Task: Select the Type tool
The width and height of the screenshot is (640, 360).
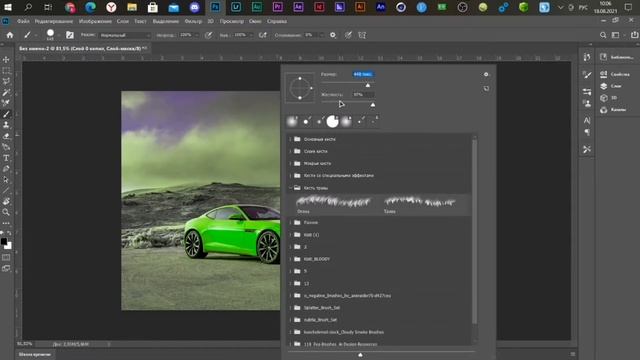Action: tap(6, 158)
